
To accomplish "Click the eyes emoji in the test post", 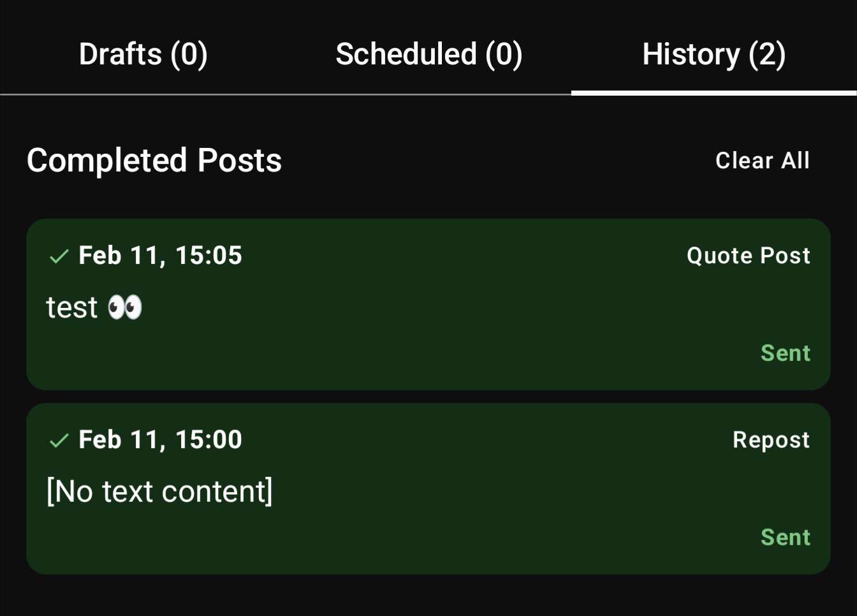I will 125,307.
